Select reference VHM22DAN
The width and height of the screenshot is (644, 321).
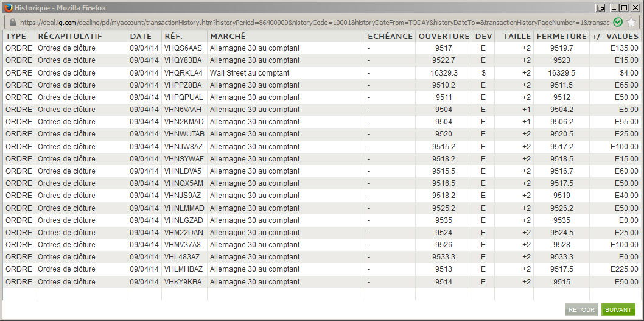click(x=184, y=233)
